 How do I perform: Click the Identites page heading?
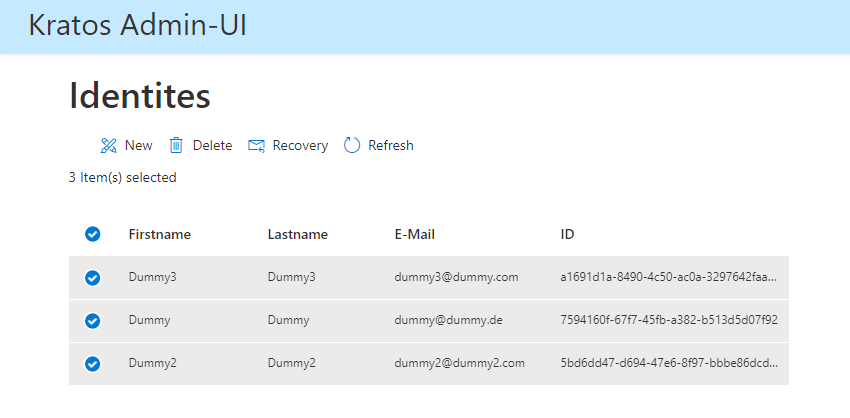click(140, 95)
